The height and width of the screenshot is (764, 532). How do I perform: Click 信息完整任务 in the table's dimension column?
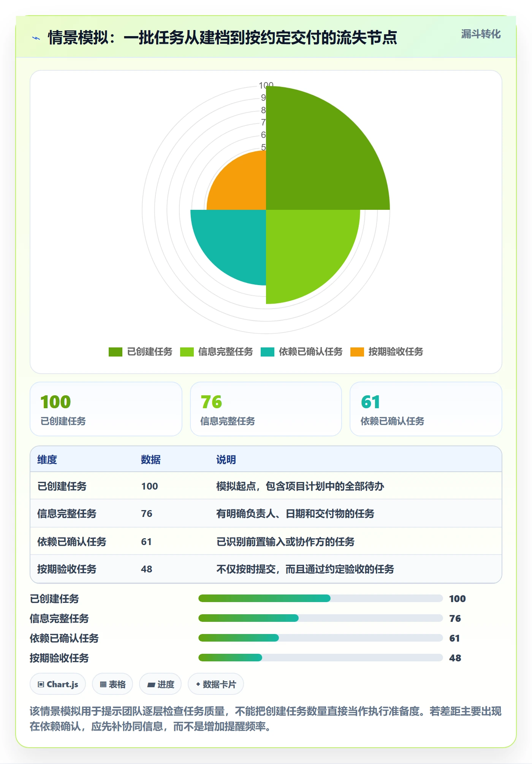click(x=67, y=514)
